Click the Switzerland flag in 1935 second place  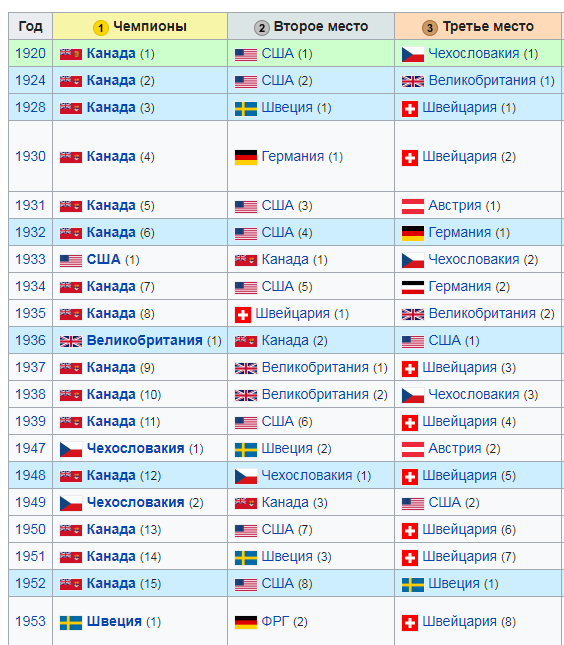click(243, 314)
